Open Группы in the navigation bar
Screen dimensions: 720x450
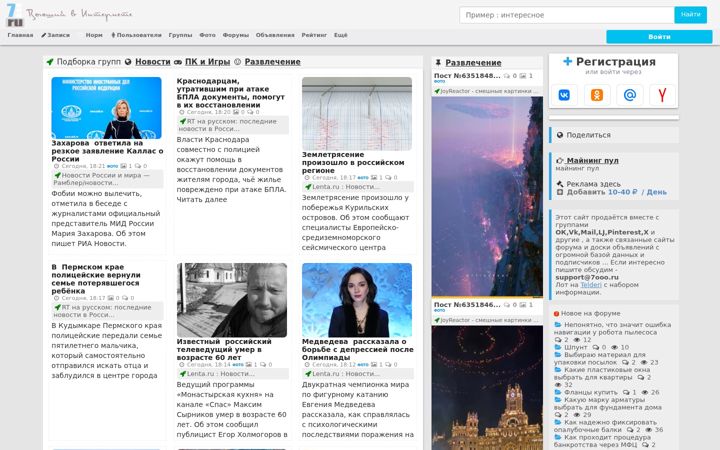coord(180,35)
